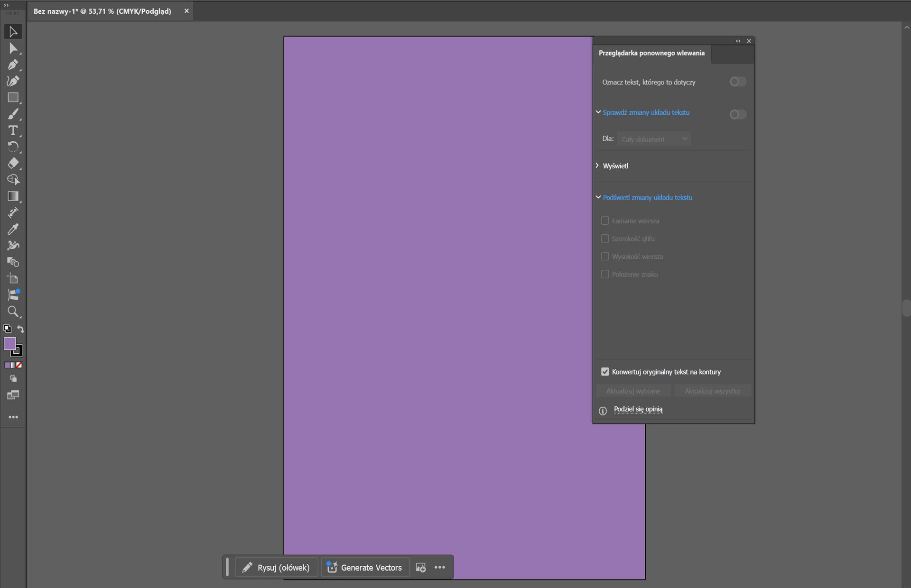Select the Direct Selection tool
This screenshot has width=911, height=588.
(x=13, y=48)
